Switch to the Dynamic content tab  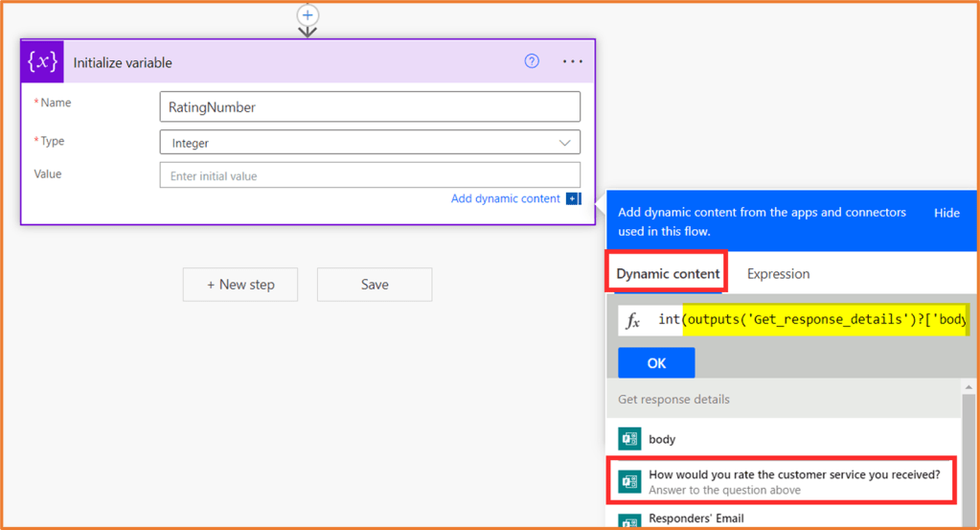pyautogui.click(x=668, y=274)
